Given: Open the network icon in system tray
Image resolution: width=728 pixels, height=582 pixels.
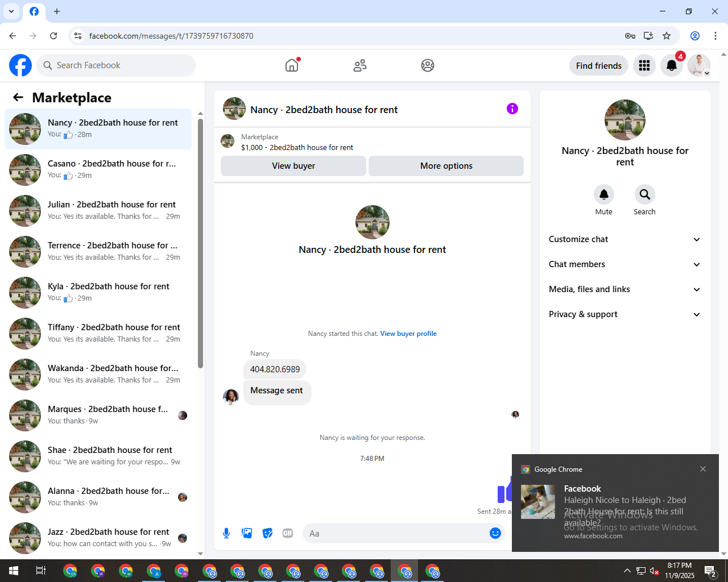Looking at the screenshot, I should click(641, 571).
